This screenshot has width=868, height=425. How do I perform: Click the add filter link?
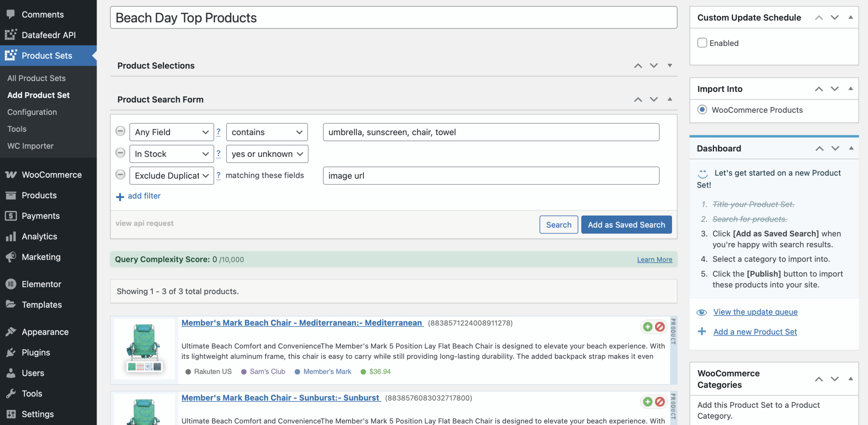click(144, 196)
